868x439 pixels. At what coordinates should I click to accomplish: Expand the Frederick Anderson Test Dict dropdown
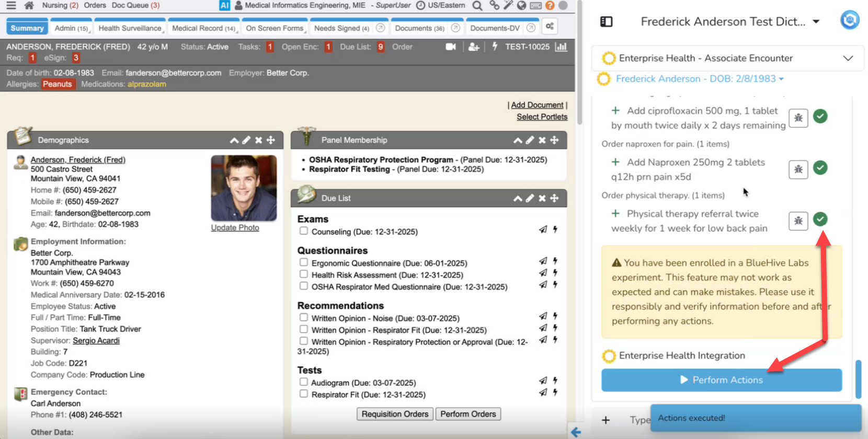pos(816,21)
